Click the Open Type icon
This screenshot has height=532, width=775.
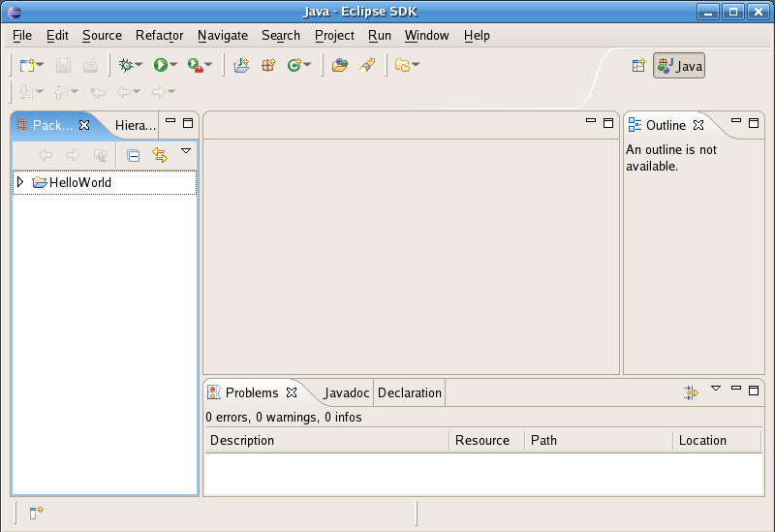339,65
